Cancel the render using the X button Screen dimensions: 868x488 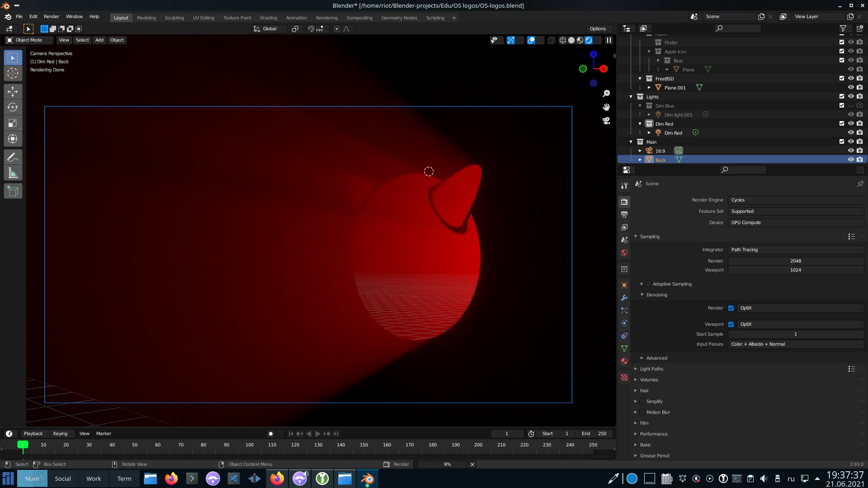click(472, 465)
